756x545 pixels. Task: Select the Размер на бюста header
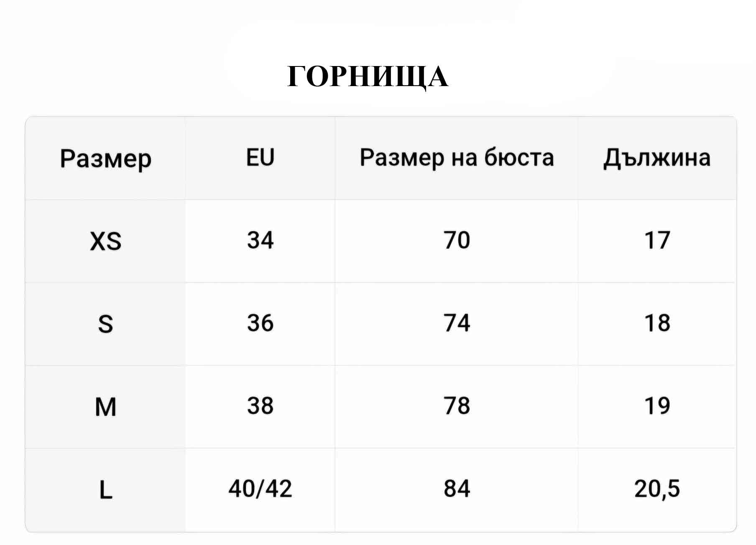(457, 158)
